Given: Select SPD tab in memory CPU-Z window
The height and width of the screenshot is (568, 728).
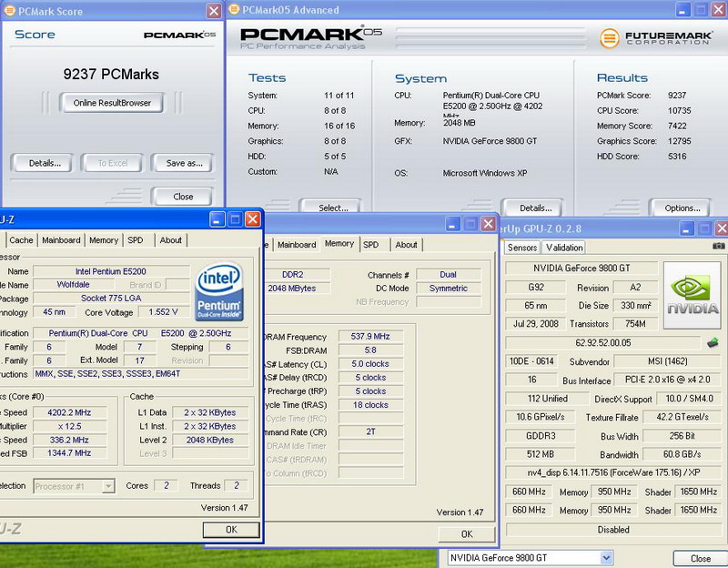Looking at the screenshot, I should point(370,245).
